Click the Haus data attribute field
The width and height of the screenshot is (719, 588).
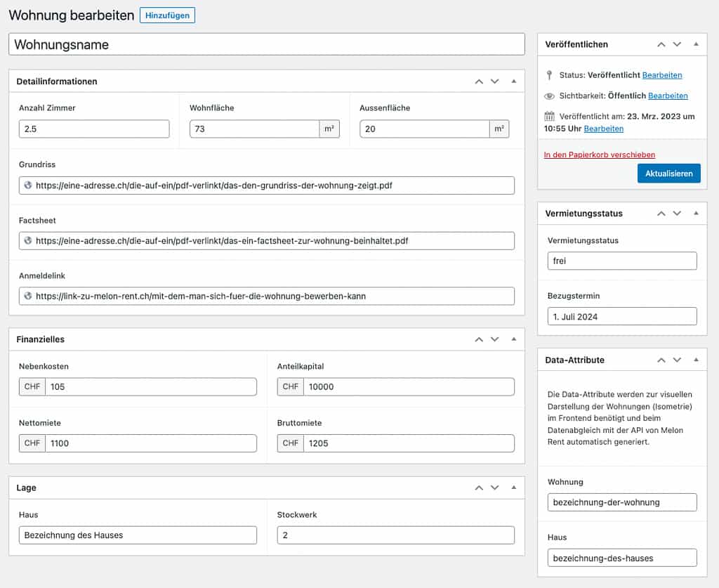tap(622, 558)
